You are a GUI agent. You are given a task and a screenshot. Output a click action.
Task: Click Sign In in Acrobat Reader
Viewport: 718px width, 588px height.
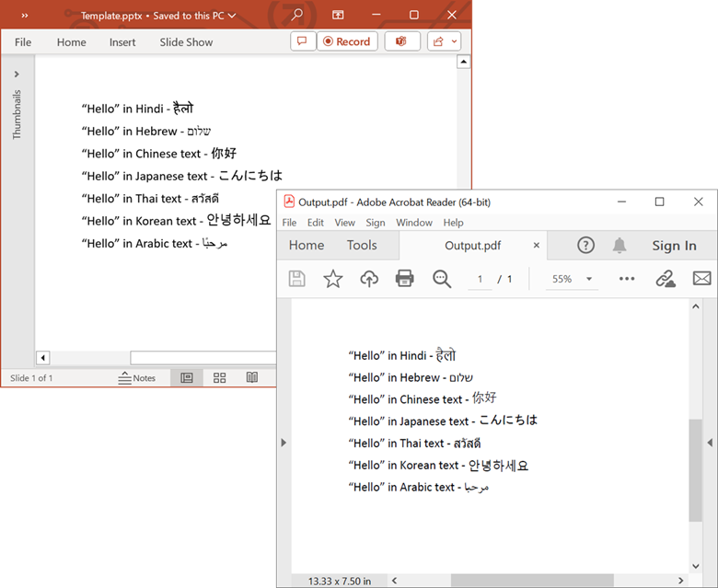click(674, 246)
